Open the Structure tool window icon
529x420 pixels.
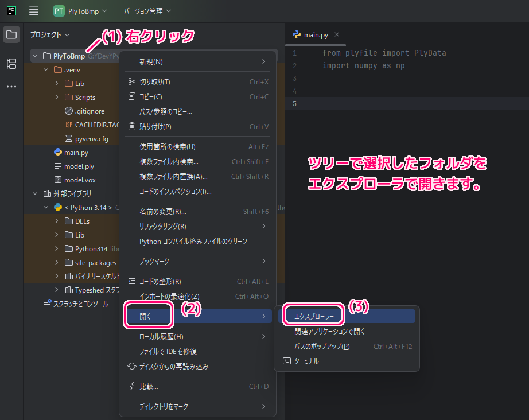11,64
